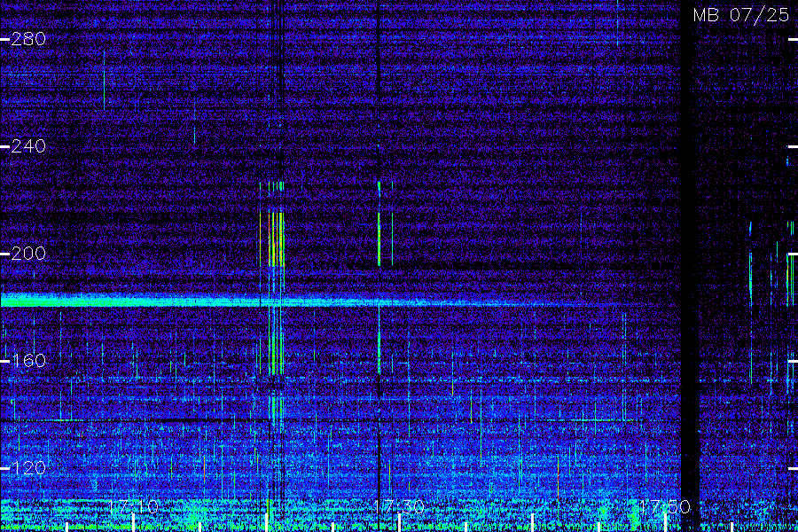Screen dimensions: 798x532
Task: Click the 120 frequency axis label
Action: 28,468
